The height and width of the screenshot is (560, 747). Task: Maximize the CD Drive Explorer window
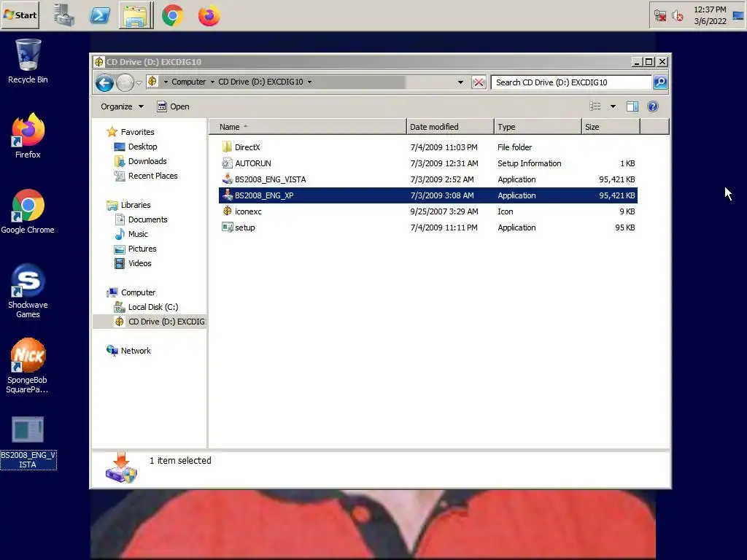point(649,62)
